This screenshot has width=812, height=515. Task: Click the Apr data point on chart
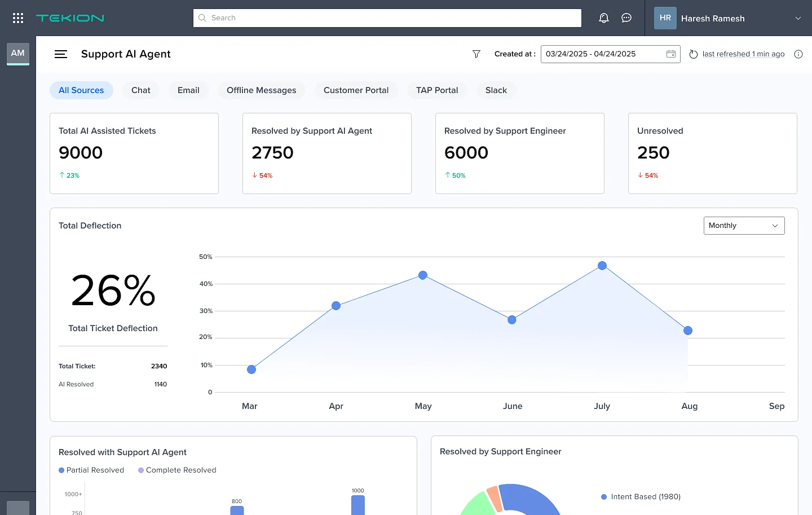[x=336, y=306]
